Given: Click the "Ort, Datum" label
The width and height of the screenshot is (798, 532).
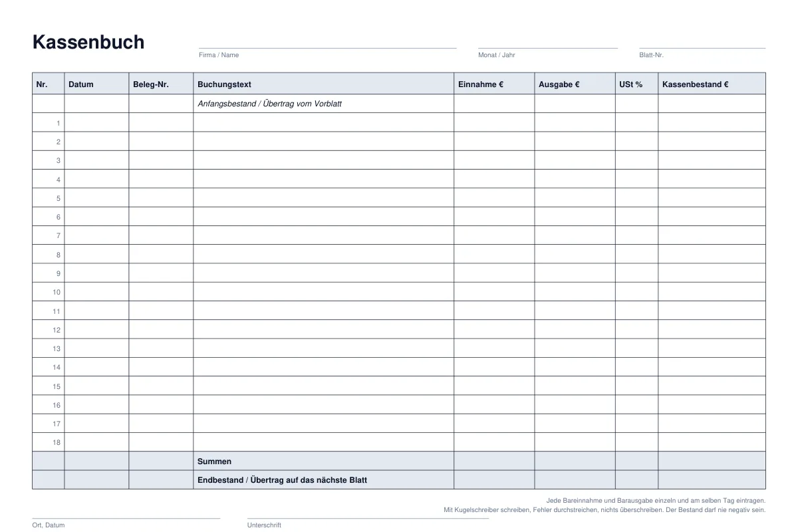Looking at the screenshot, I should [49, 525].
